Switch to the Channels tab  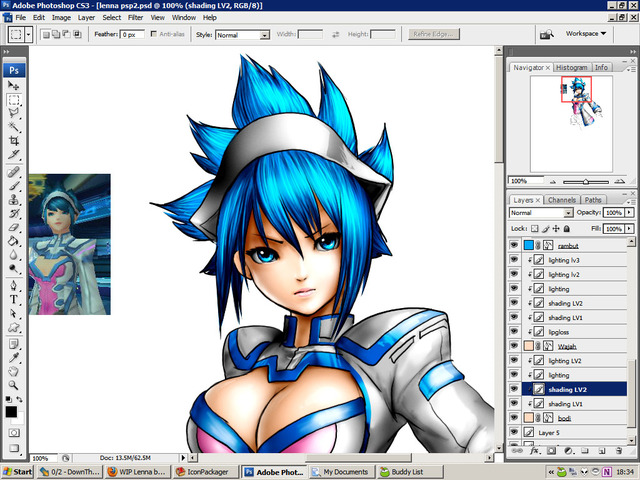tap(562, 200)
